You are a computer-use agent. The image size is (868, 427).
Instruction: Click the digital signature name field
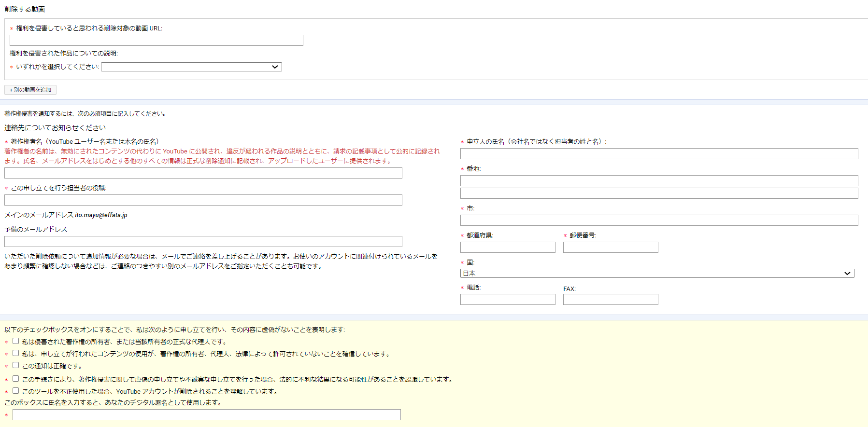click(x=207, y=414)
